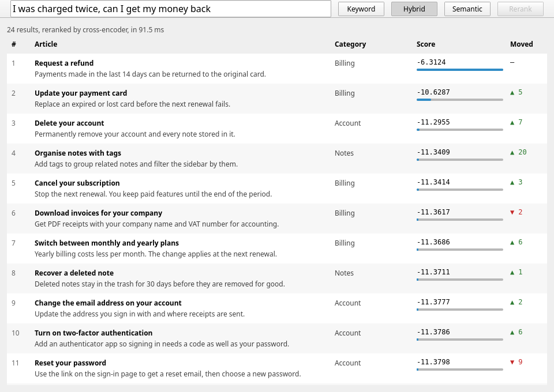The width and height of the screenshot is (554, 392).
Task: Open the 'Delete your account' article
Action: (69, 123)
